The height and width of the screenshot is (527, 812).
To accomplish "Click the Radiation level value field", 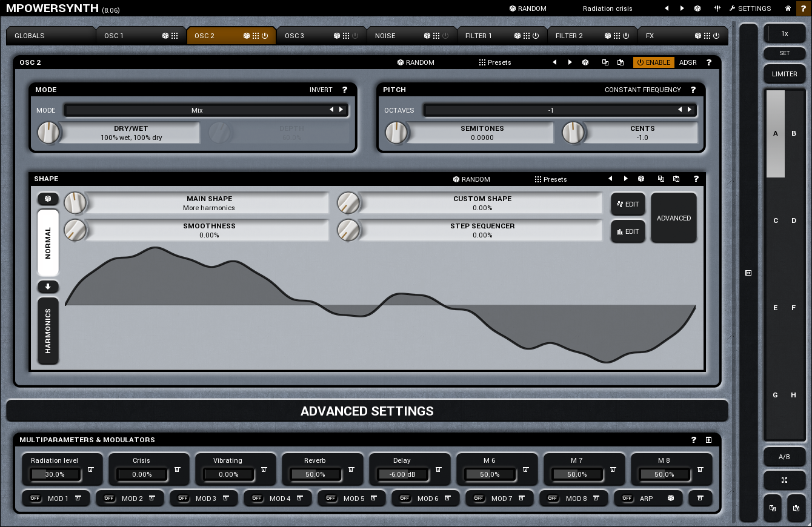I will (55, 474).
